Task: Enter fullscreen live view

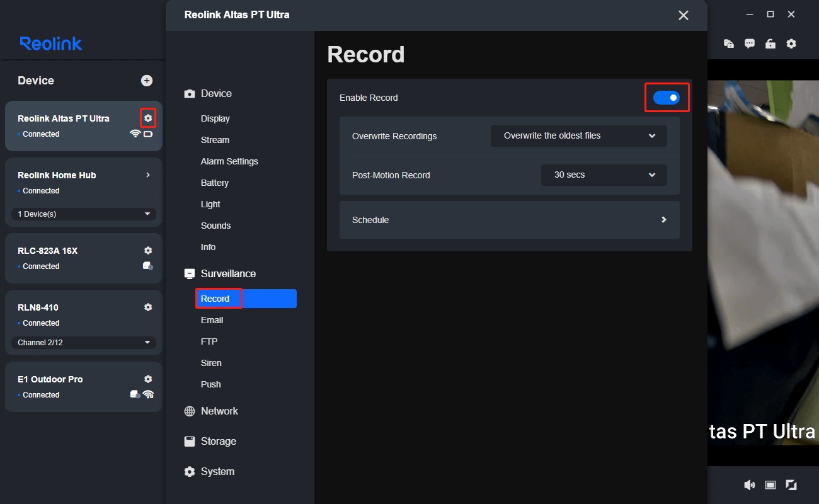Action: [791, 484]
